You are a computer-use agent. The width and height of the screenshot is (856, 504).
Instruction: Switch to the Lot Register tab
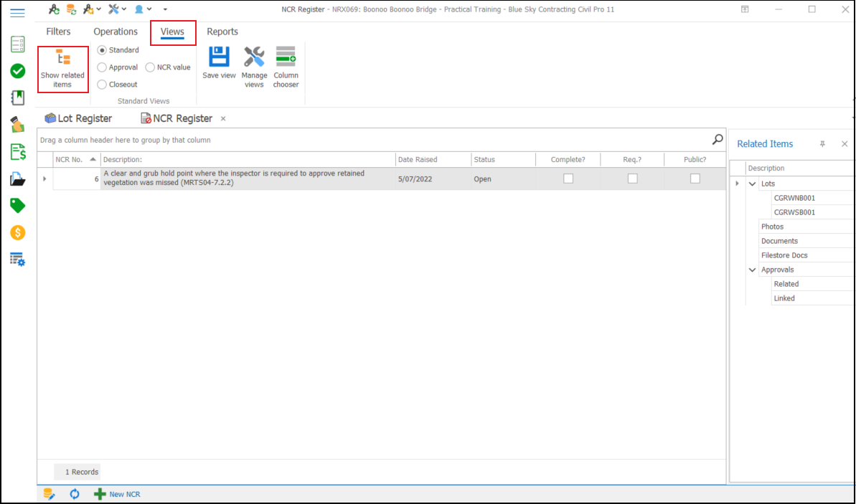78,118
